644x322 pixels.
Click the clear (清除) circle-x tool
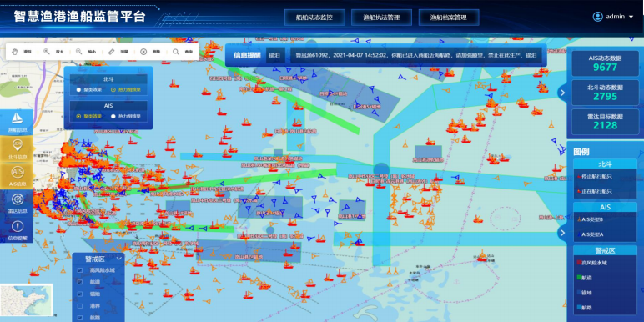(x=143, y=52)
